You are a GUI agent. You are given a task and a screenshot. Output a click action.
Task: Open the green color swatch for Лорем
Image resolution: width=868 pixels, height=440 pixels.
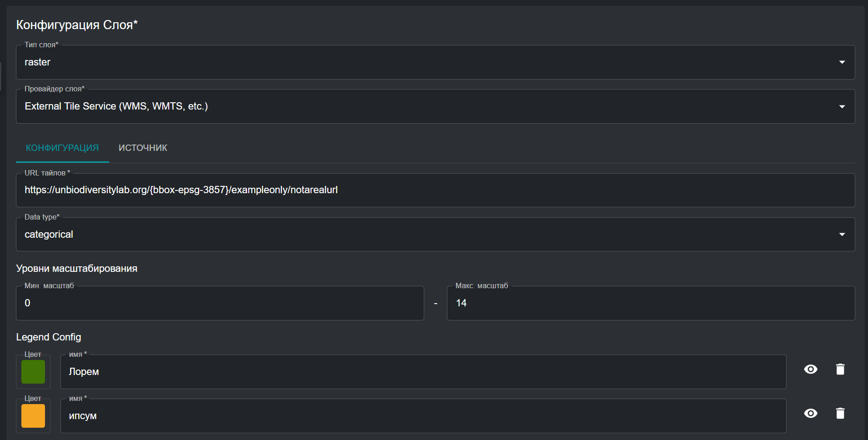pos(33,372)
